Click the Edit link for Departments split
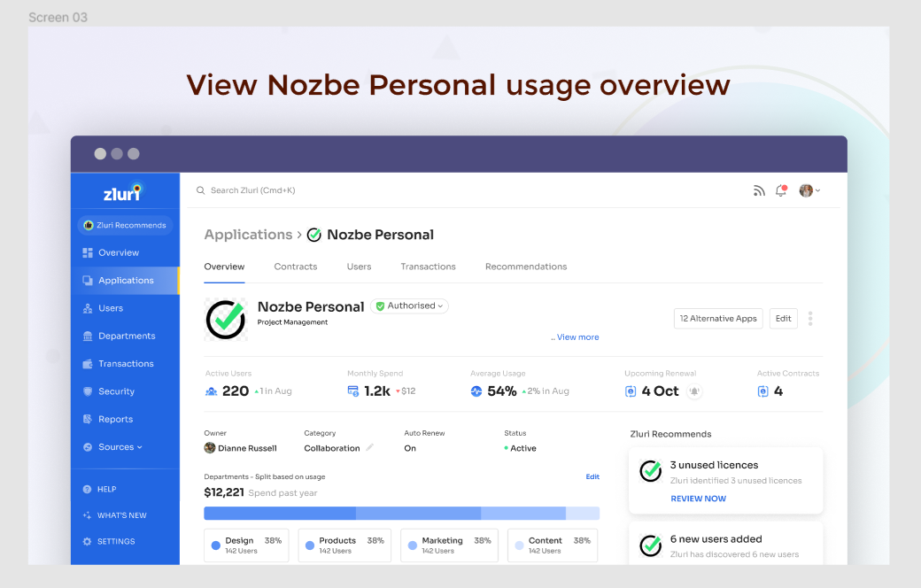This screenshot has width=921, height=588. click(x=592, y=476)
